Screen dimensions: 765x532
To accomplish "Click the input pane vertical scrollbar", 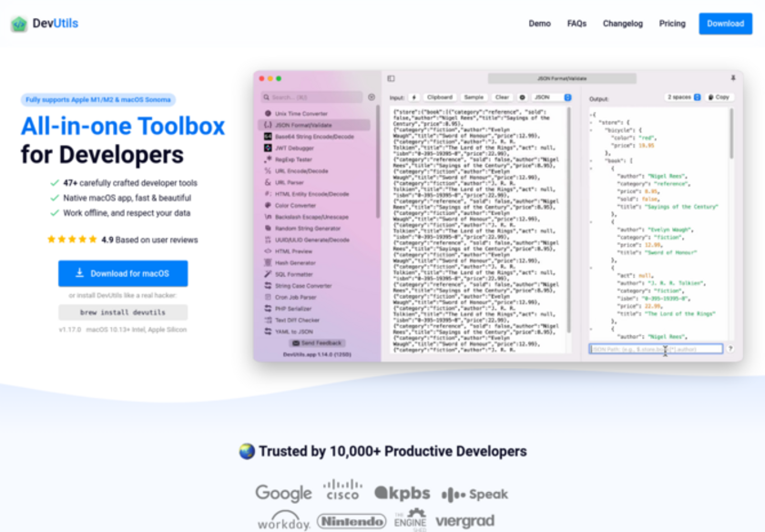I will 569,220.
